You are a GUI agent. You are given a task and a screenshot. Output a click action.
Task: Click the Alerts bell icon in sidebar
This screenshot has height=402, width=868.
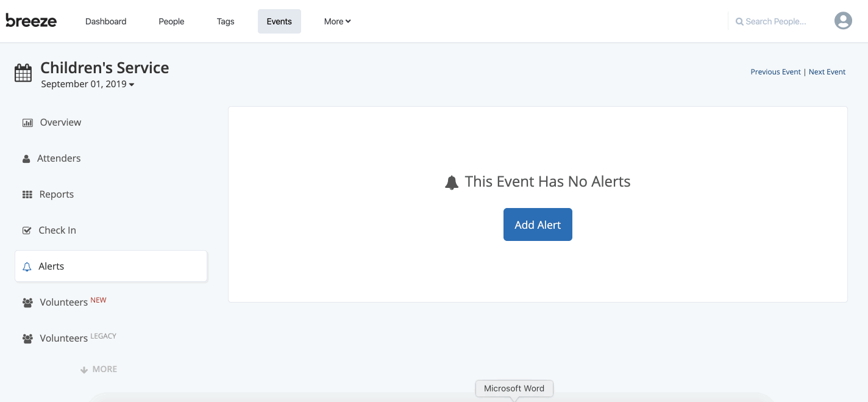26,266
